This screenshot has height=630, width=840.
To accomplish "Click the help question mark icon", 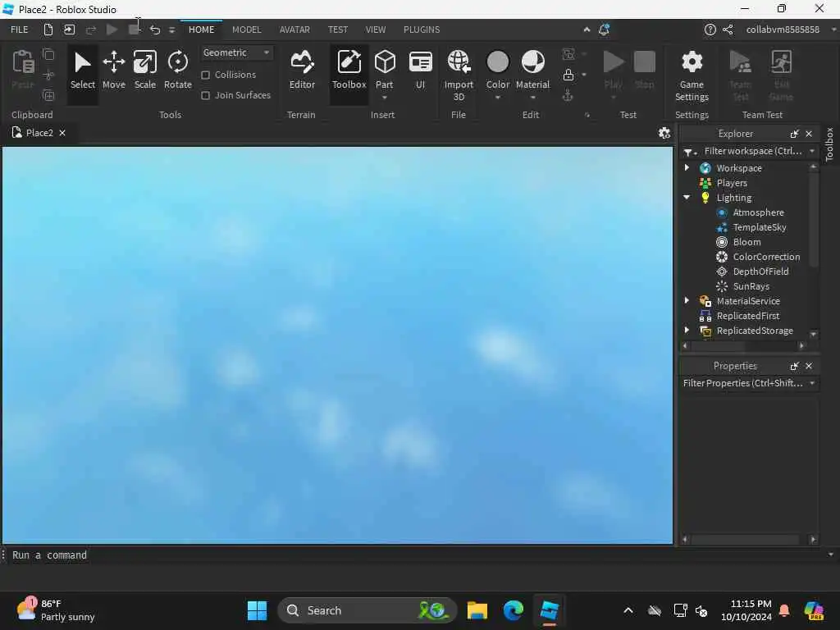I will (x=710, y=30).
